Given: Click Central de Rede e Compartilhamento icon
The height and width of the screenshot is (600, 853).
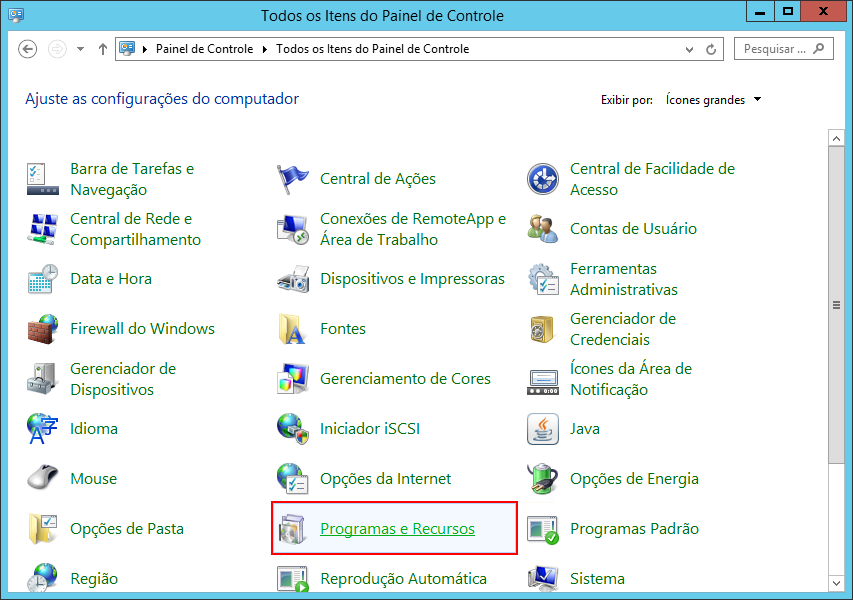Looking at the screenshot, I should tap(42, 229).
